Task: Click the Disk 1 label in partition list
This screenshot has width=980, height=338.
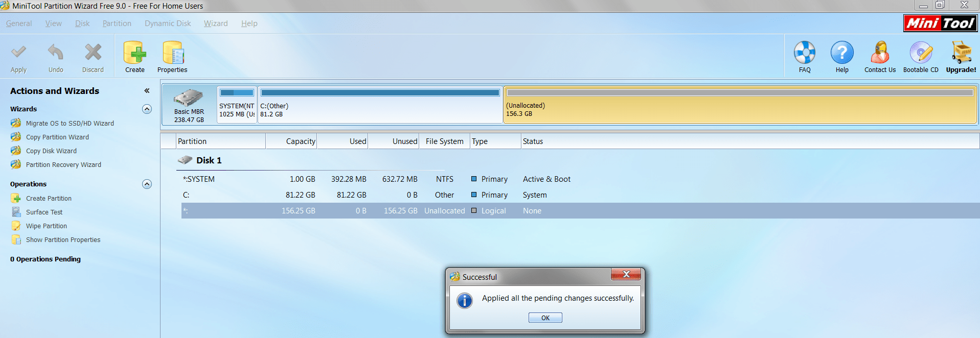Action: (x=209, y=160)
